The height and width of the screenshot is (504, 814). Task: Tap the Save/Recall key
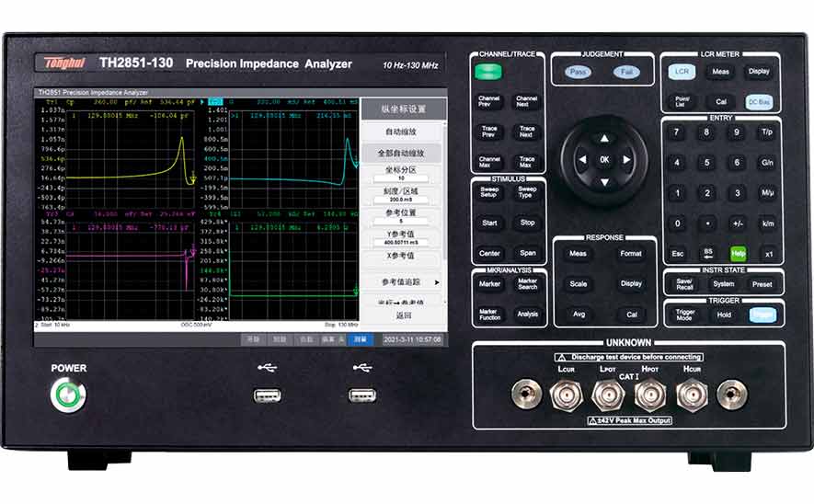pos(684,284)
